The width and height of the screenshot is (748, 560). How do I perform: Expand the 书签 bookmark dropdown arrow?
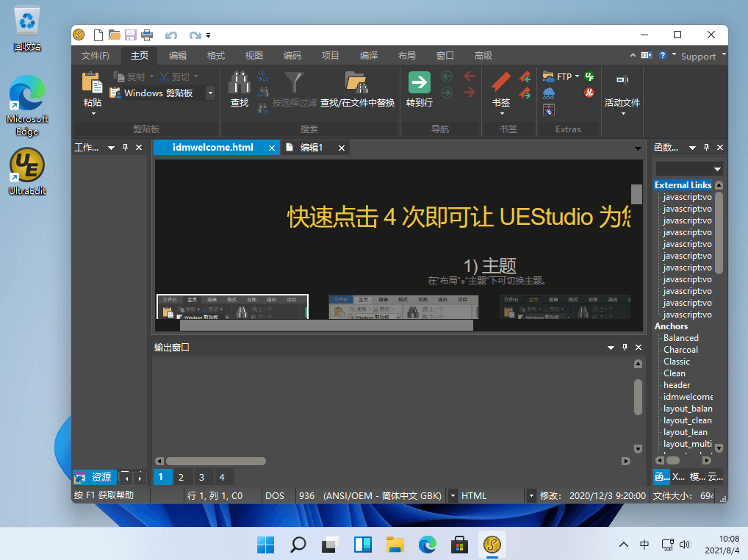502,113
